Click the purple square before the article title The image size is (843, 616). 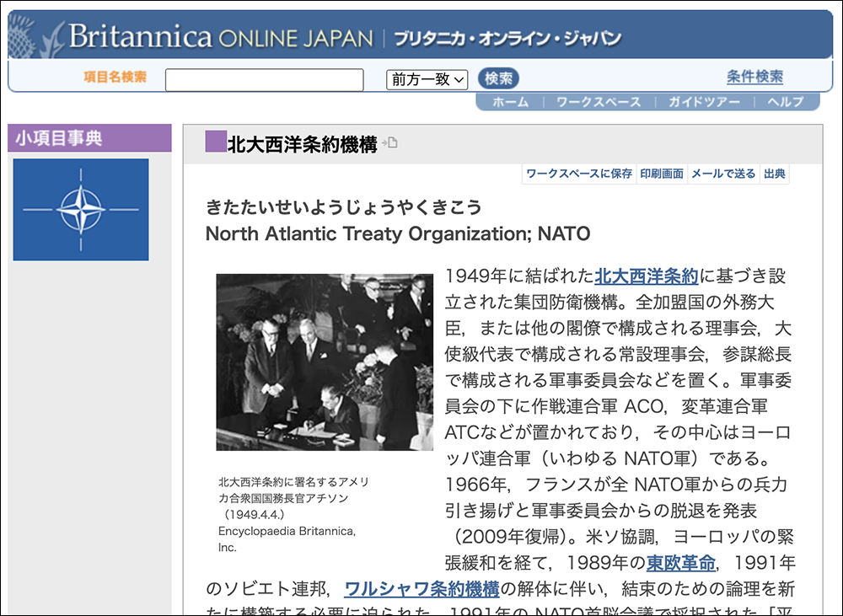click(x=216, y=142)
